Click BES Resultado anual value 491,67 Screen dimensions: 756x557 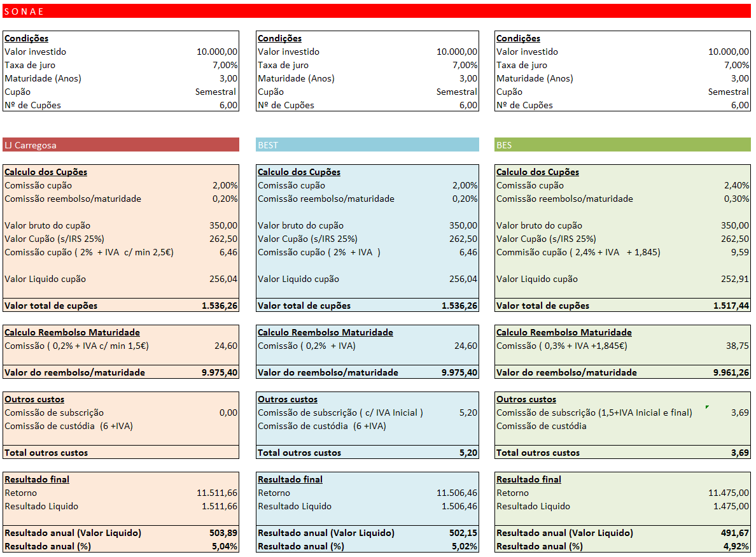(735, 533)
